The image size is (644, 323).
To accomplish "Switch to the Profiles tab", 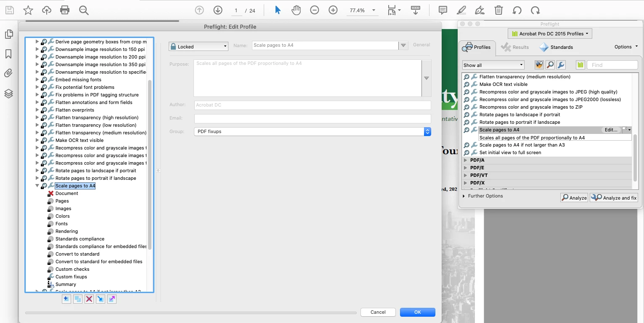I will tap(477, 47).
